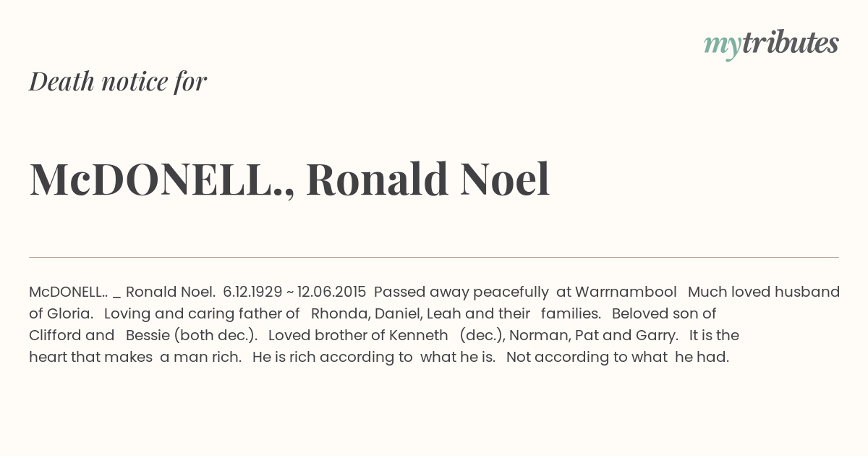
Task: Click the name 'Clifford' in the notice
Action: pyautogui.click(x=55, y=335)
